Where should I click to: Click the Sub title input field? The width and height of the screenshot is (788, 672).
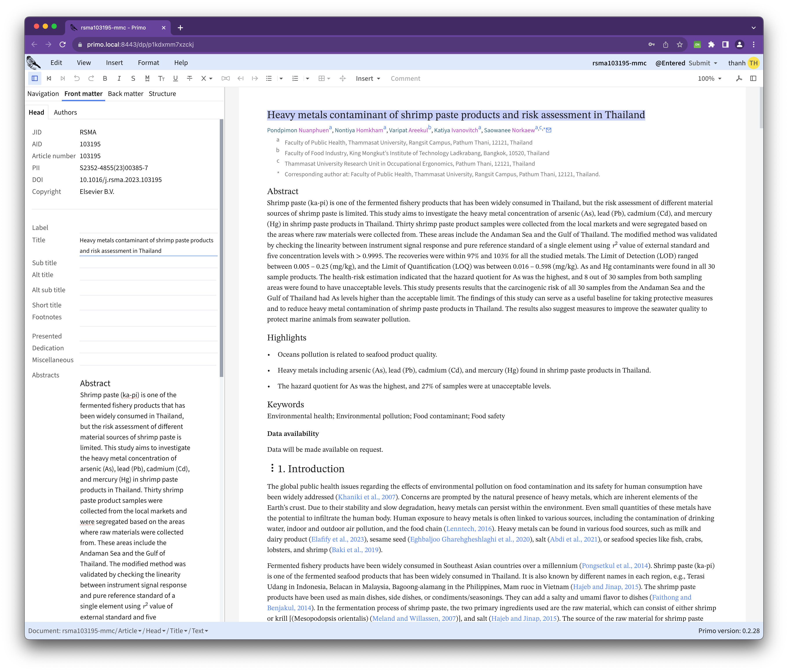(148, 263)
